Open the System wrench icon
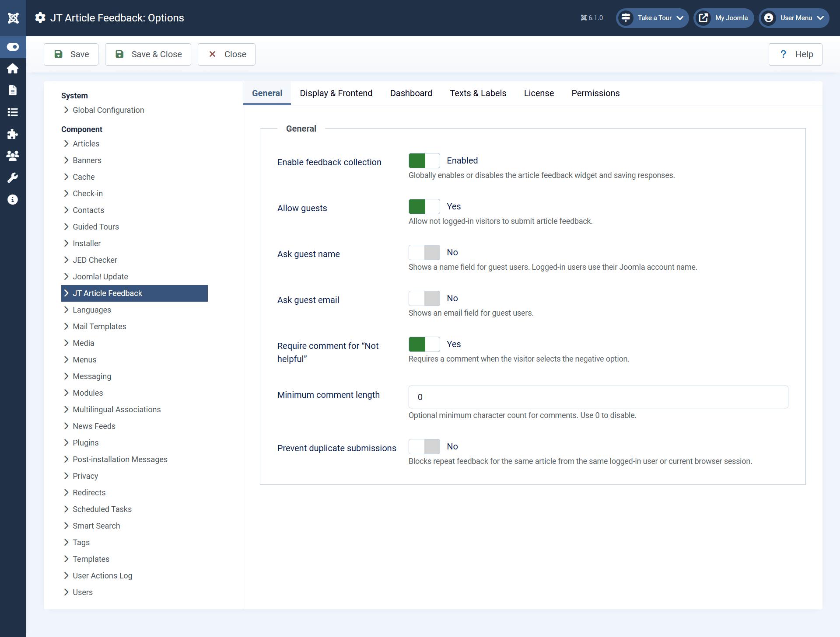 click(x=13, y=178)
